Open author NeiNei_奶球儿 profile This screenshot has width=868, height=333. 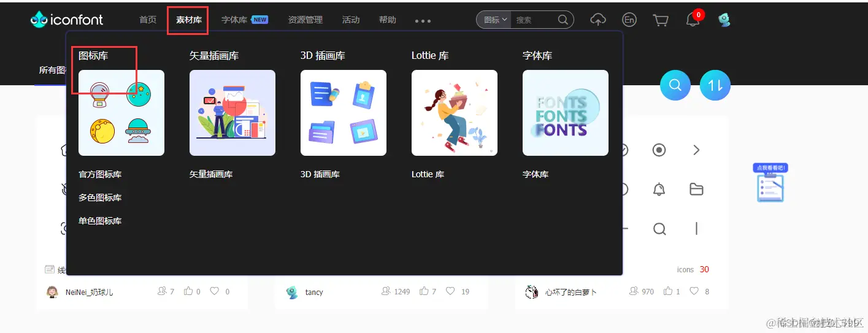click(89, 292)
